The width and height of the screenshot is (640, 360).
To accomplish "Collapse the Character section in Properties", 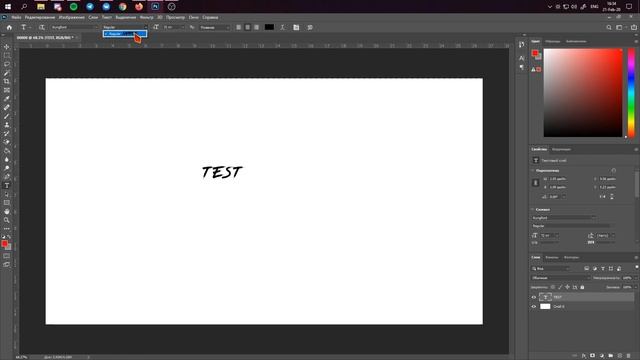I will point(533,209).
